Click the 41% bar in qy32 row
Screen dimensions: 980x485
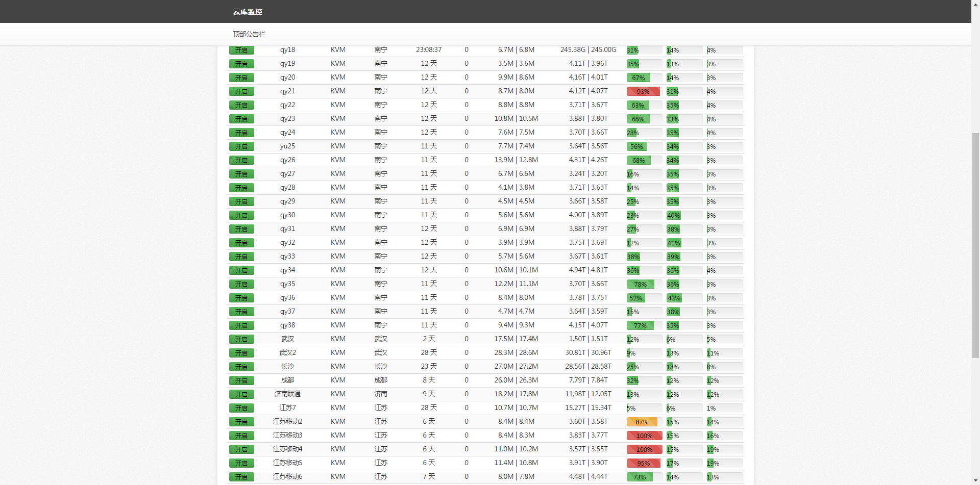click(674, 243)
